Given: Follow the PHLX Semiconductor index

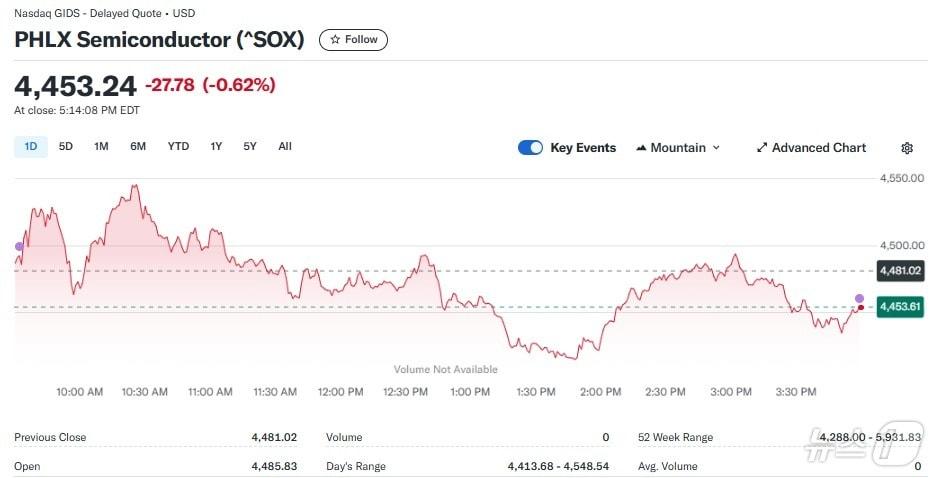Looking at the screenshot, I should 353,40.
